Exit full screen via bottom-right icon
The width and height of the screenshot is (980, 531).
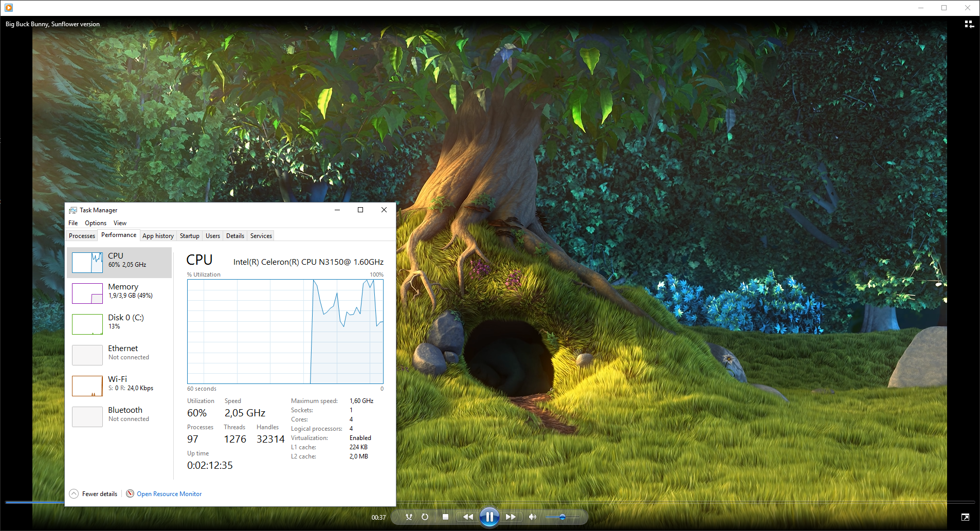click(965, 517)
